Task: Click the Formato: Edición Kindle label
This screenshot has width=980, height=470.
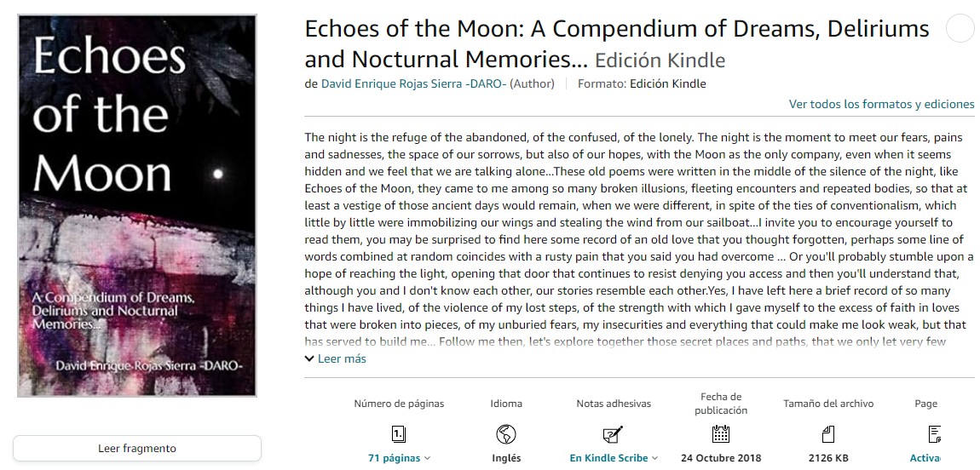Action: [x=642, y=83]
